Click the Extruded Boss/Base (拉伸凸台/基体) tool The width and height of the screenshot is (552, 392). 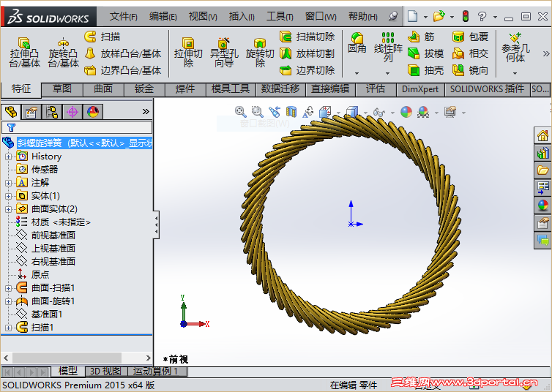pos(24,53)
